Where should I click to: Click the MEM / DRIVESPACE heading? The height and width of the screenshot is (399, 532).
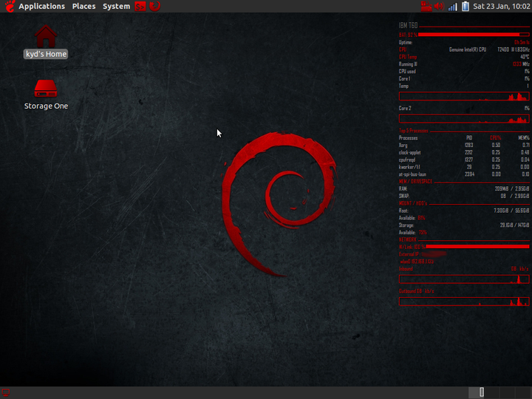click(x=415, y=182)
